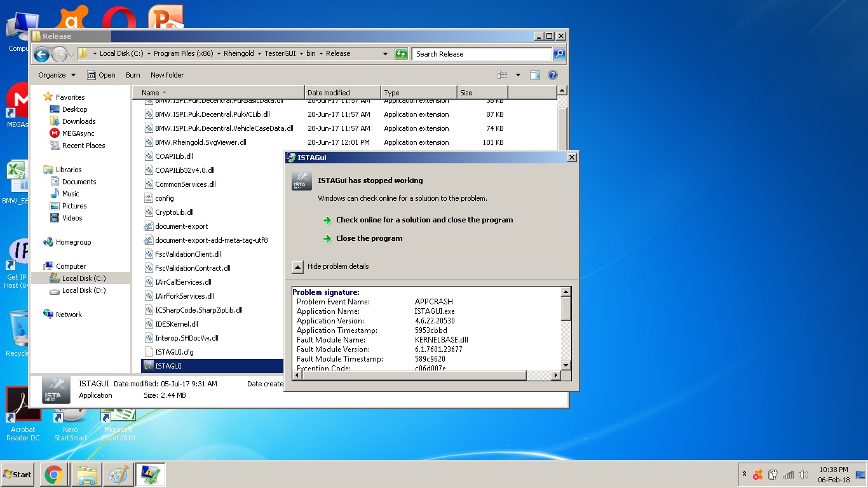Screen dimensions: 868x488
Task: Select Recent Places in the navigation pane
Action: click(83, 146)
